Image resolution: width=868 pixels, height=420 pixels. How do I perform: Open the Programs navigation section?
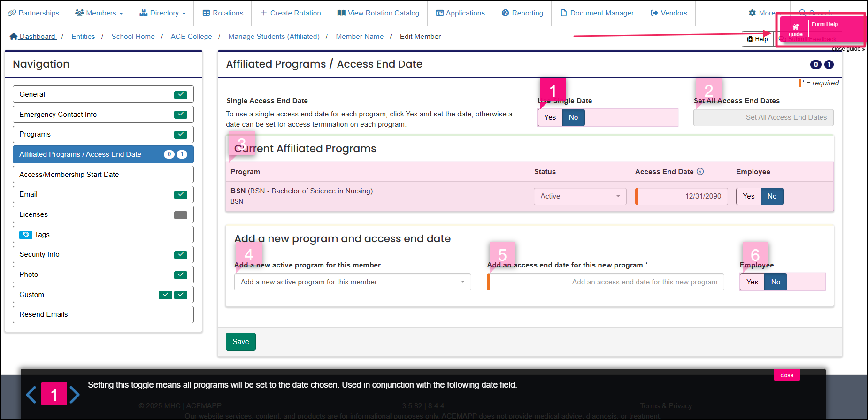pos(103,134)
